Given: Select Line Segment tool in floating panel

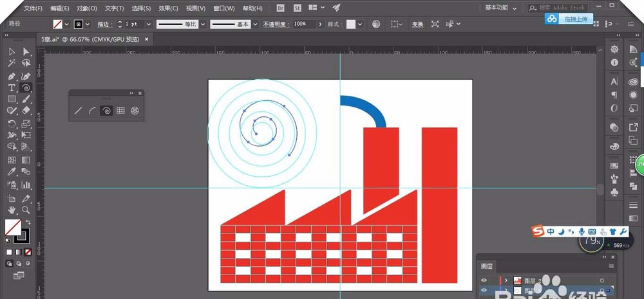Looking at the screenshot, I should pyautogui.click(x=78, y=111).
